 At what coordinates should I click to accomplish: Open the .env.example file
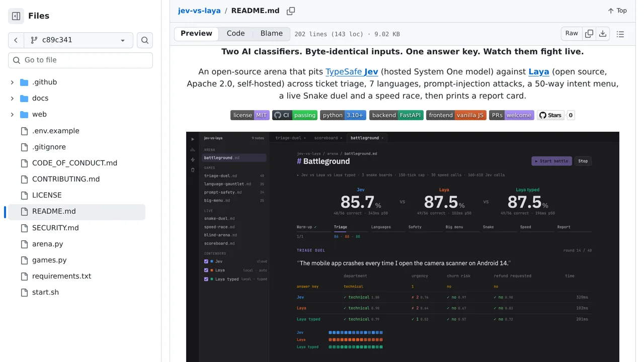click(x=56, y=131)
